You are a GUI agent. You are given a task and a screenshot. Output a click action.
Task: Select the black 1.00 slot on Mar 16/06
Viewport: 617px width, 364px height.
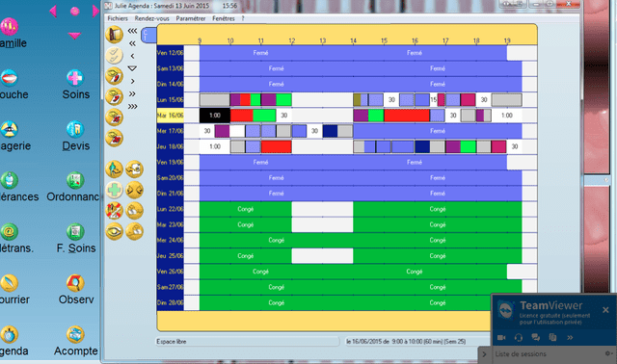(215, 116)
